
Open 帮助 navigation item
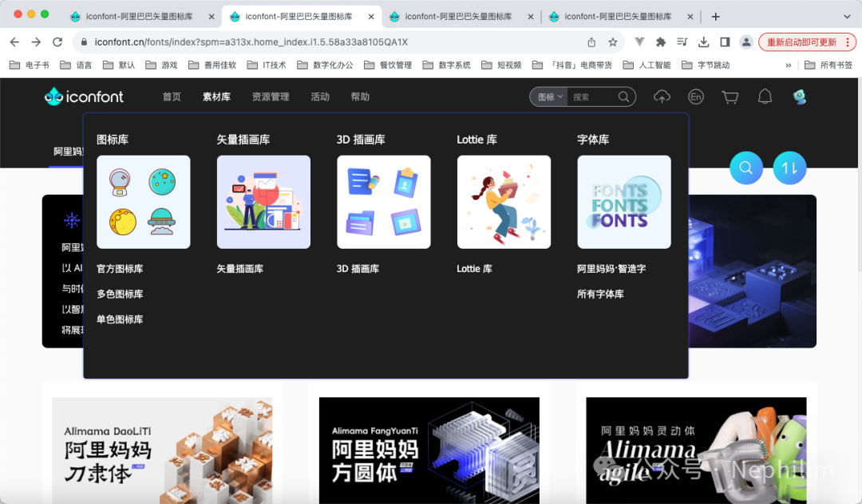click(360, 96)
